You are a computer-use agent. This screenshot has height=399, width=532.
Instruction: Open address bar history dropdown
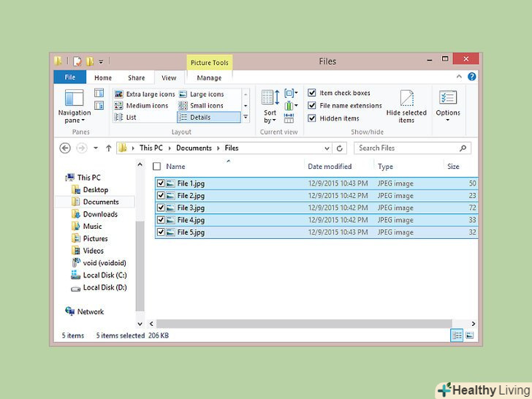click(327, 148)
